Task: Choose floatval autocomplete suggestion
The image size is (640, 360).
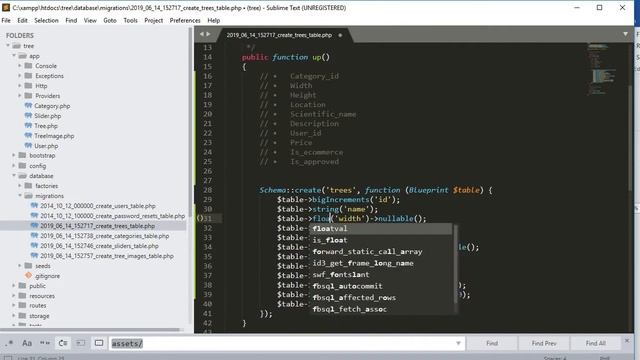Action: [382, 229]
